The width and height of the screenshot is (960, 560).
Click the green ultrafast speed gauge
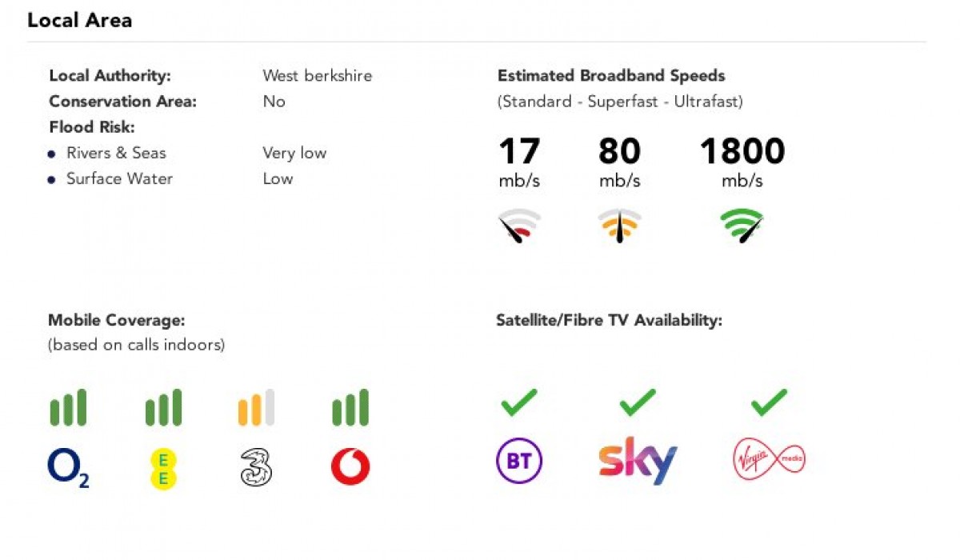(742, 226)
